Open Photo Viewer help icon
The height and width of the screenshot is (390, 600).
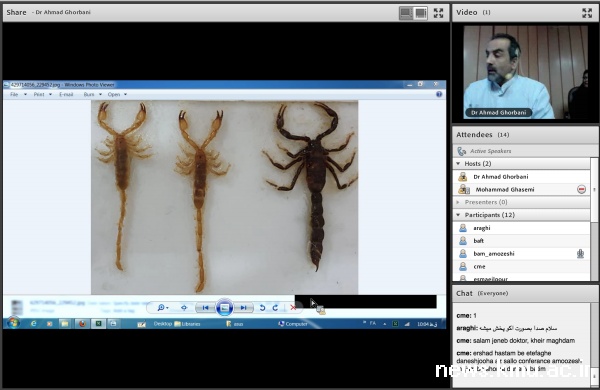tap(439, 94)
